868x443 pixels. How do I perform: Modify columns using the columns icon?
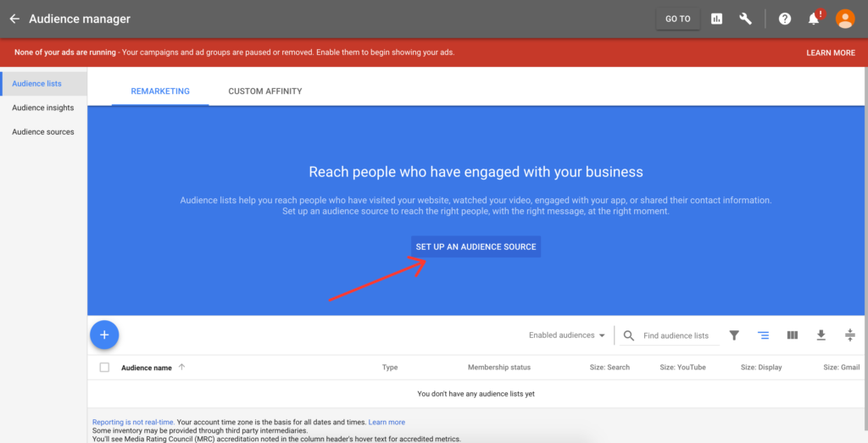pos(793,335)
